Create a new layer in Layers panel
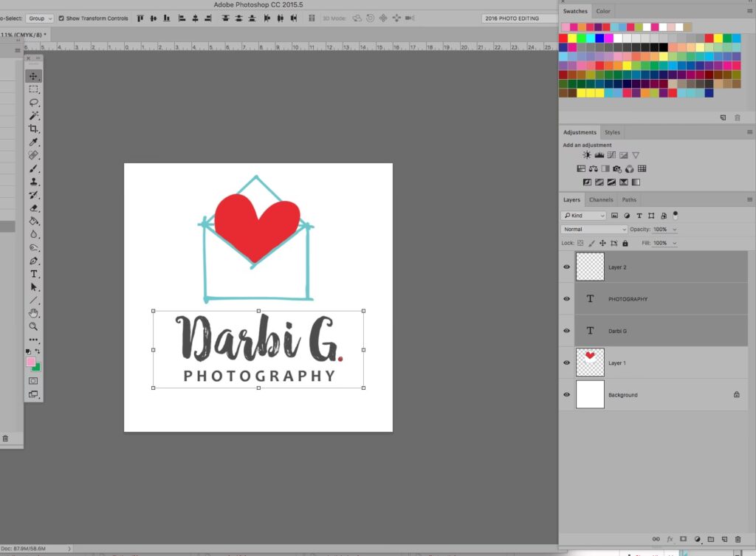 tap(724, 540)
